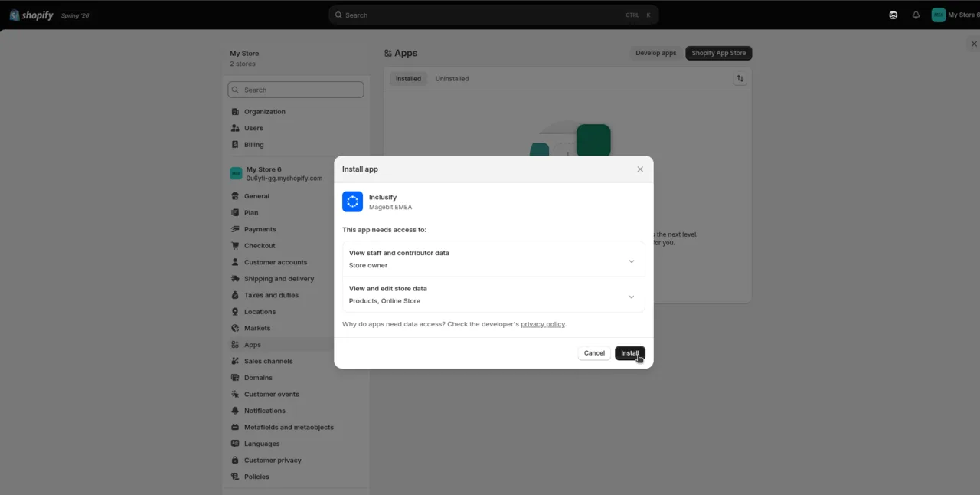The image size is (980, 495).
Task: Switch to the Installed apps tab
Action: click(408, 79)
